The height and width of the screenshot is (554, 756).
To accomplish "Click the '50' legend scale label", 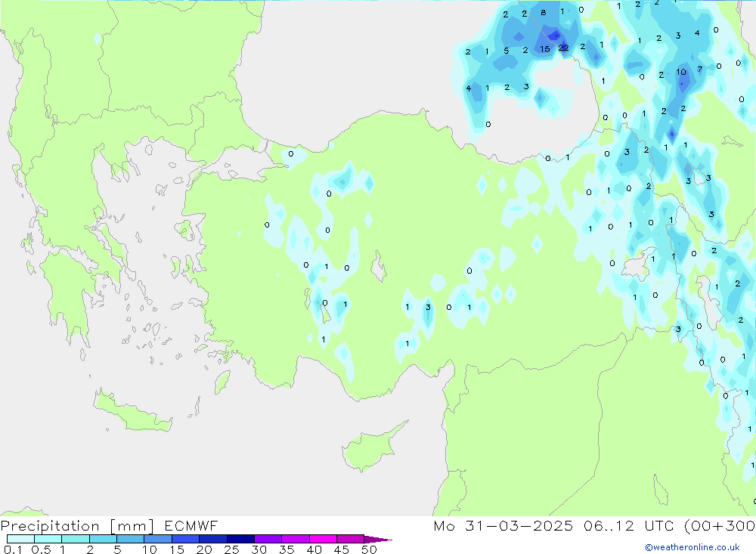I will (x=369, y=549).
